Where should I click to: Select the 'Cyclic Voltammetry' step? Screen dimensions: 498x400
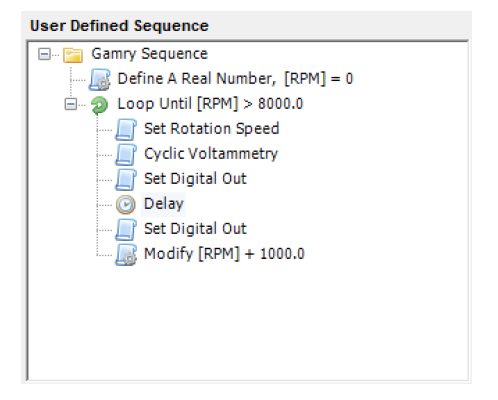pos(211,154)
